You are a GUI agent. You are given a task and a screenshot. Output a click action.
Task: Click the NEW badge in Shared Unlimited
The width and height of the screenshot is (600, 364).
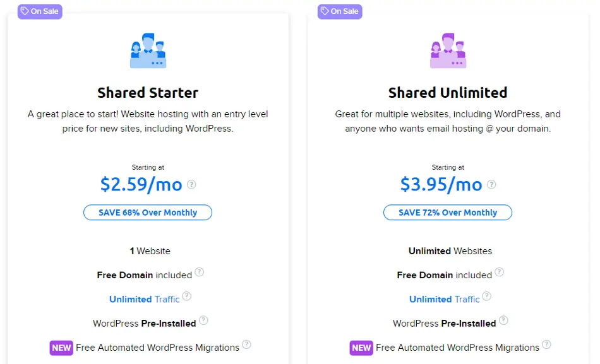click(361, 348)
